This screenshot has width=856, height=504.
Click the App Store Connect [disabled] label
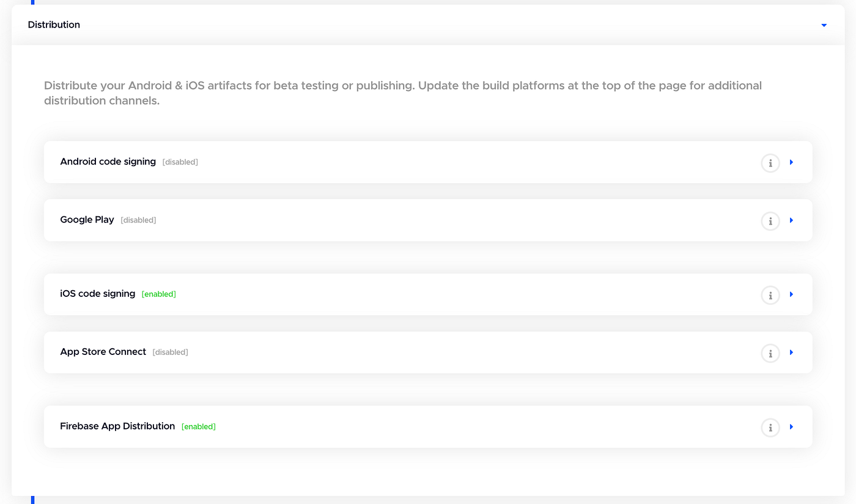(x=170, y=352)
